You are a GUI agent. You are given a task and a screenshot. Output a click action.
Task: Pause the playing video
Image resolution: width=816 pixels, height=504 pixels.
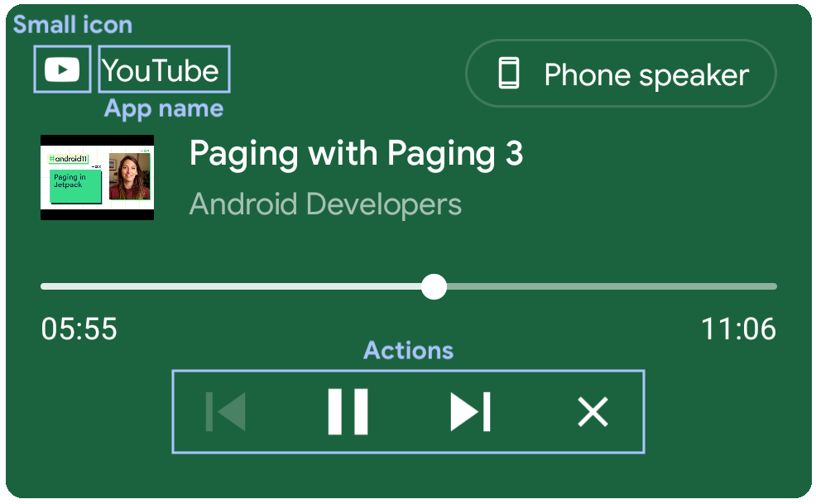click(x=348, y=411)
